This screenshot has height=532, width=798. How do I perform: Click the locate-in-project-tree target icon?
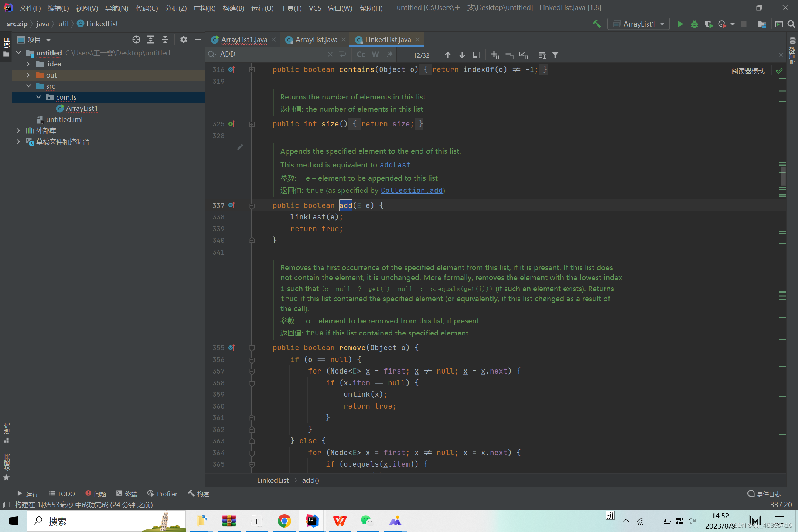coord(136,40)
